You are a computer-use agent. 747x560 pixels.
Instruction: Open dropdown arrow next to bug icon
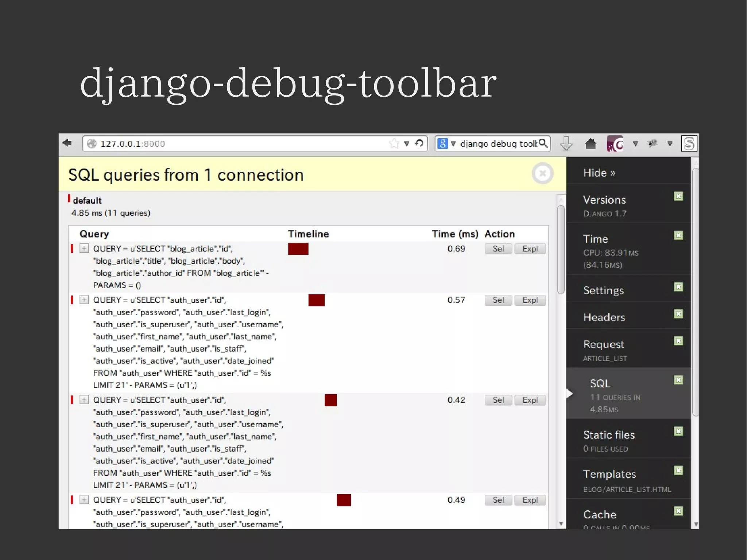click(670, 144)
